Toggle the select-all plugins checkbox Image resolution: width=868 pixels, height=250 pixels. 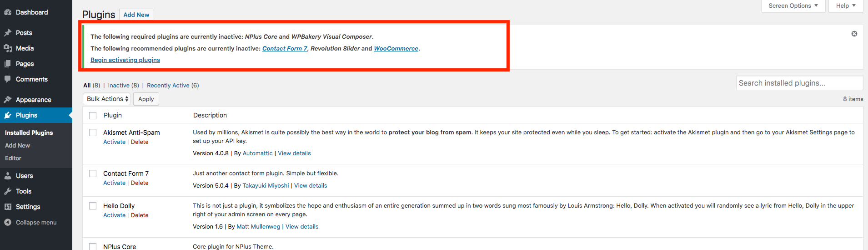(x=93, y=116)
